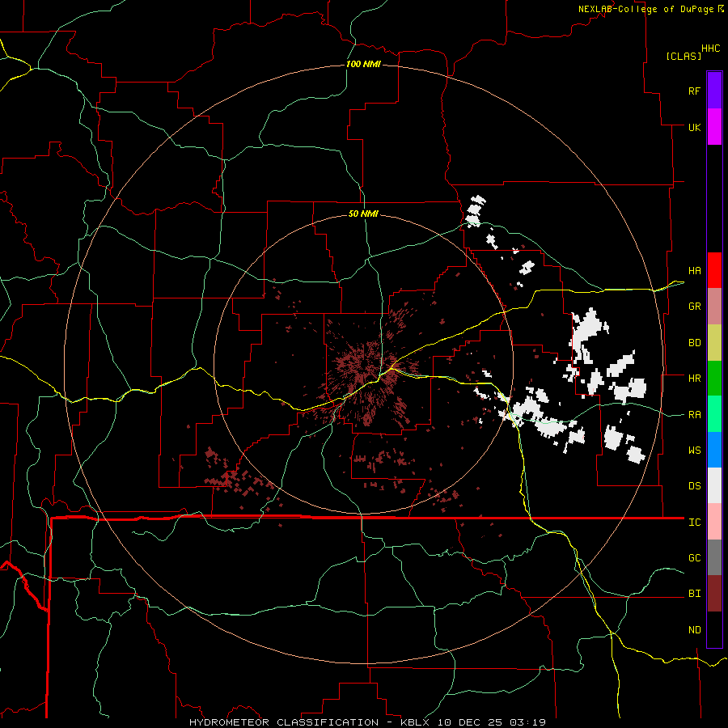Image resolution: width=728 pixels, height=728 pixels.
Task: Click the 10 DEC 25 date text
Action: [x=472, y=722]
